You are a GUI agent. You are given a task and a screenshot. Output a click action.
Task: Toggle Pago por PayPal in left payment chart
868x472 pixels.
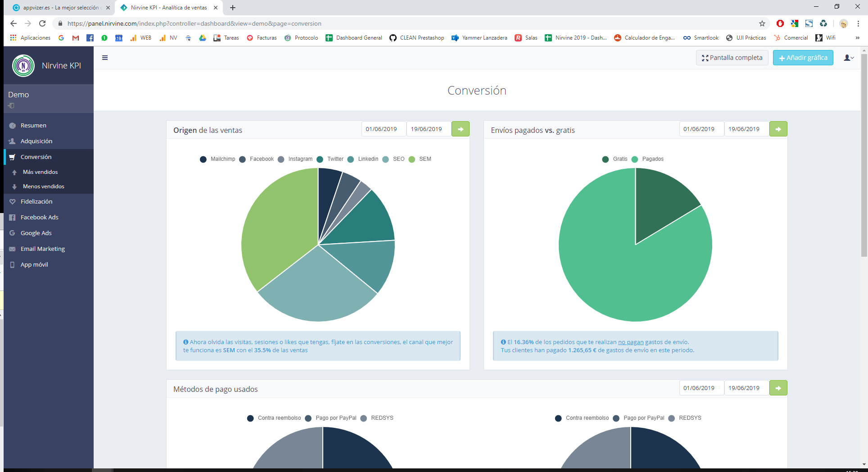coord(330,418)
